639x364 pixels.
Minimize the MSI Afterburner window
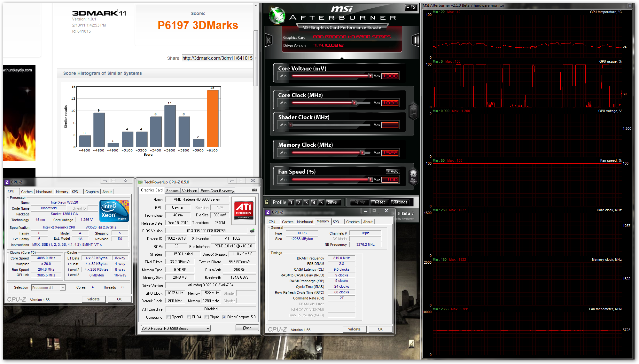click(407, 7)
